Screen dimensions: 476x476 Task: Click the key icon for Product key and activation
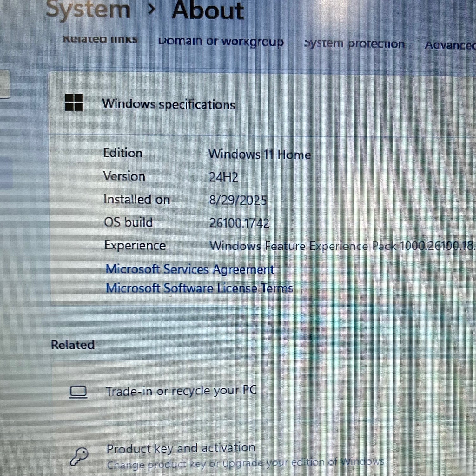tap(79, 456)
